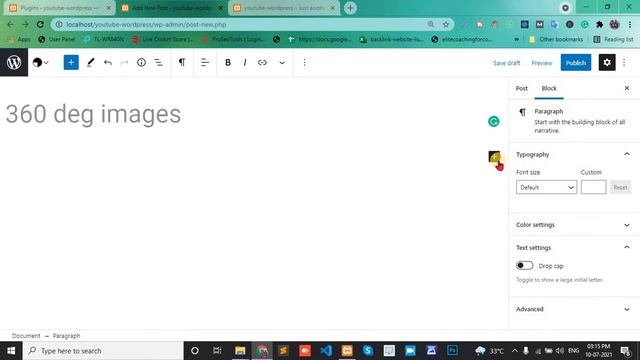Click Document in the breadcrumb
This screenshot has width=640, height=360.
(x=26, y=336)
